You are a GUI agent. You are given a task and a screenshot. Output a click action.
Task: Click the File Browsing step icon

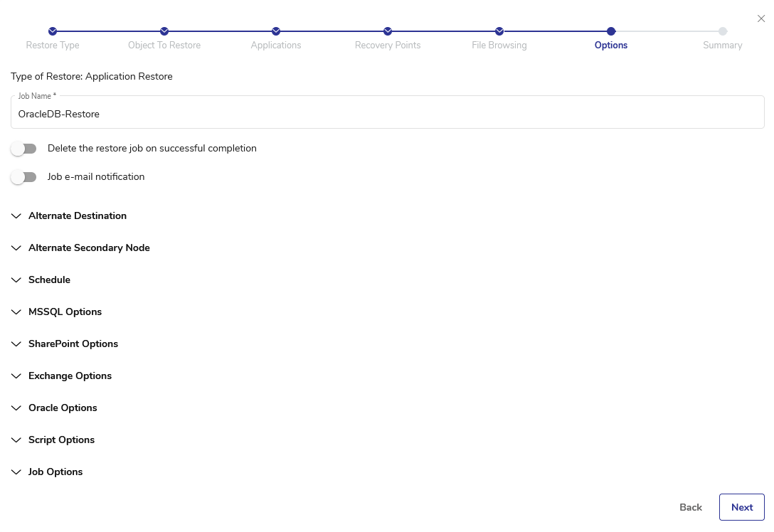click(x=499, y=31)
